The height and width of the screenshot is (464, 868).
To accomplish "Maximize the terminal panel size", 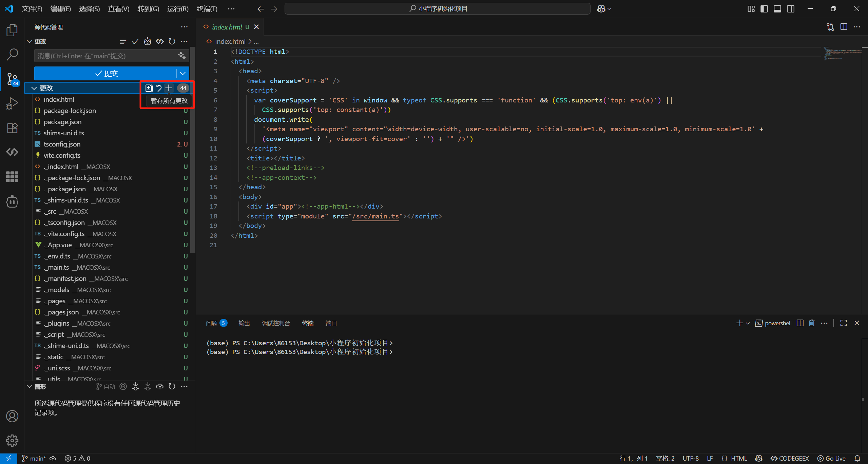I will point(844,323).
